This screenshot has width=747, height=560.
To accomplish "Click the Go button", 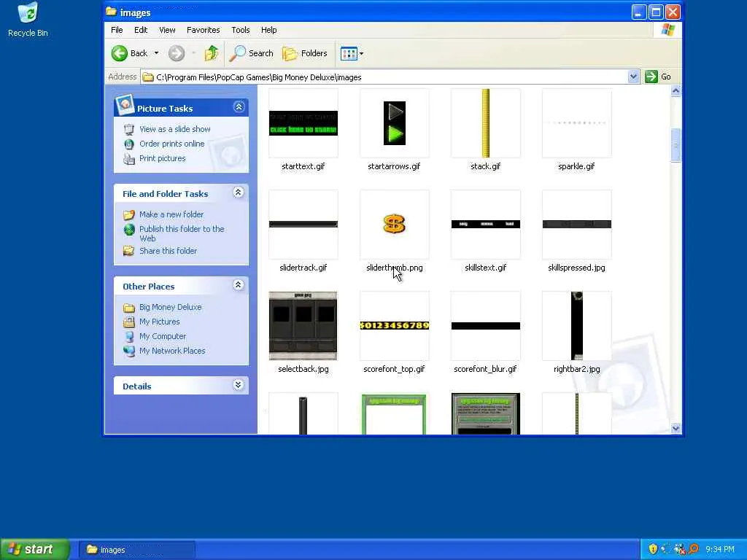I will coord(658,77).
